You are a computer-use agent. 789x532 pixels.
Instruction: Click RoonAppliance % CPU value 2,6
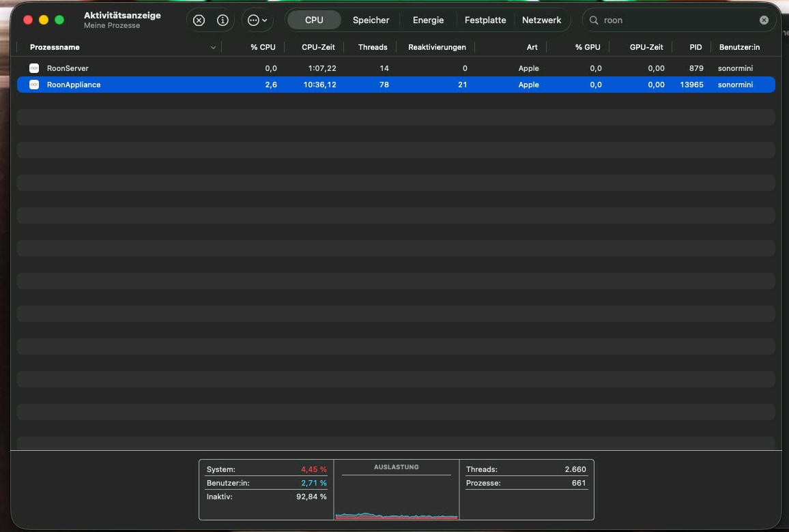(271, 85)
